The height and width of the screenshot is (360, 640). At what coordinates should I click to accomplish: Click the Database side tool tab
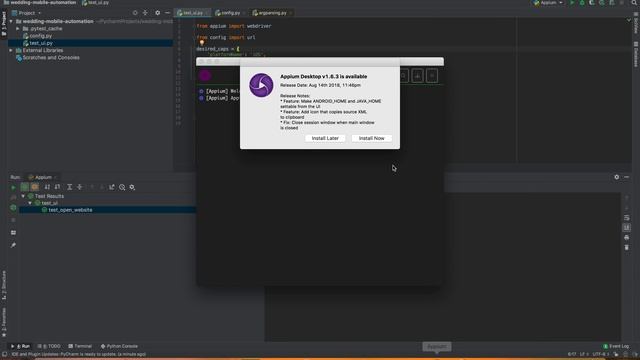click(636, 54)
